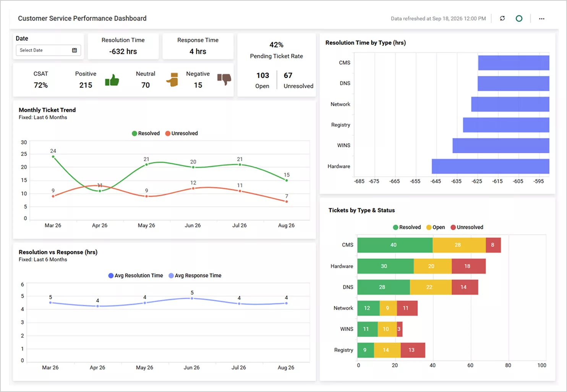The height and width of the screenshot is (392, 567).
Task: Click the DNS Open segment showing 22
Action: (x=431, y=287)
